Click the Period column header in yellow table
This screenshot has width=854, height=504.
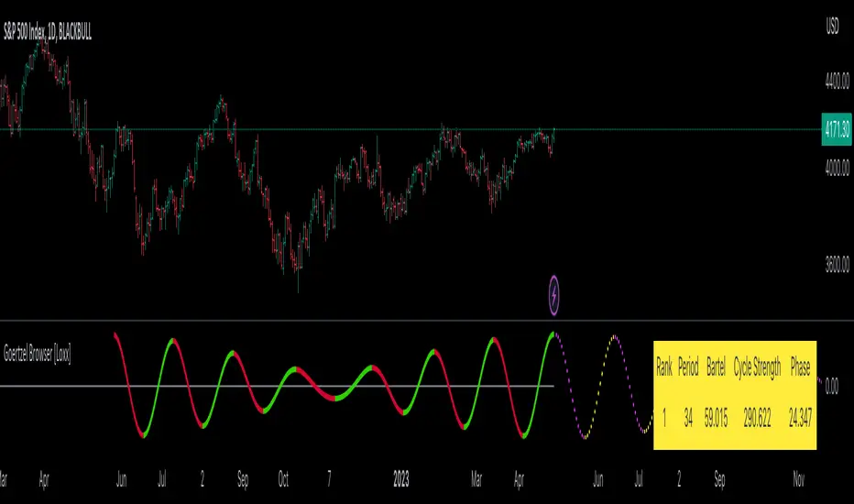coord(688,367)
